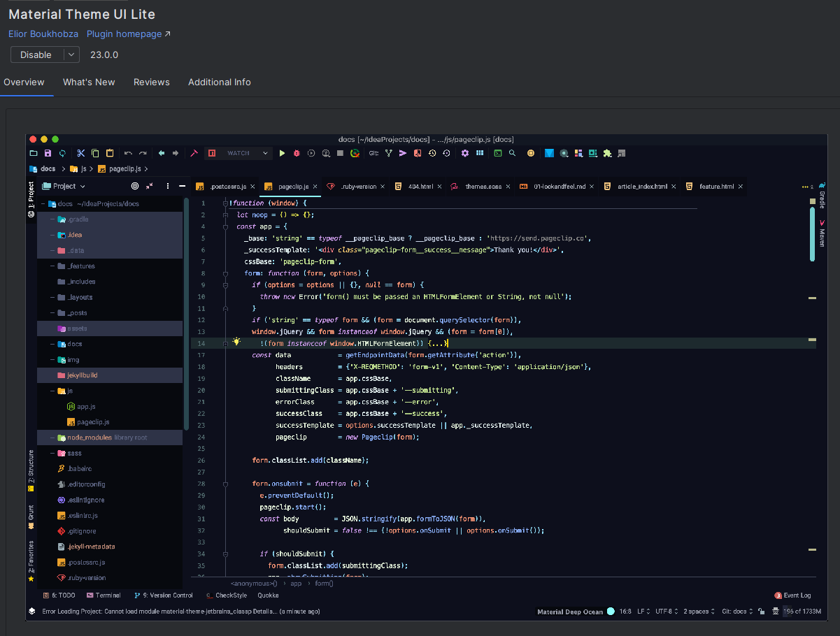Click the Save All icon in IDE toolbar
This screenshot has width=840, height=636.
[x=48, y=153]
